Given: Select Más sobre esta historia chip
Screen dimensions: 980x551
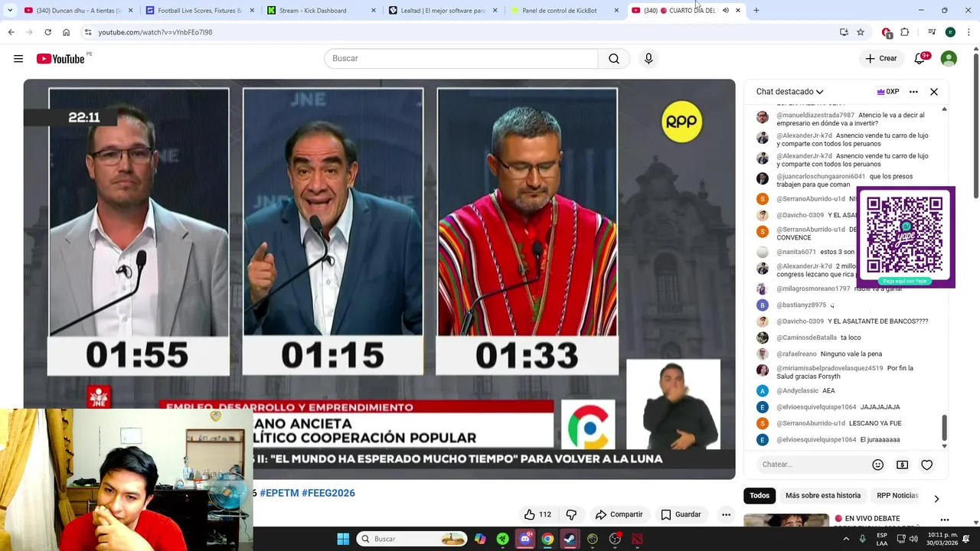Looking at the screenshot, I should [823, 496].
